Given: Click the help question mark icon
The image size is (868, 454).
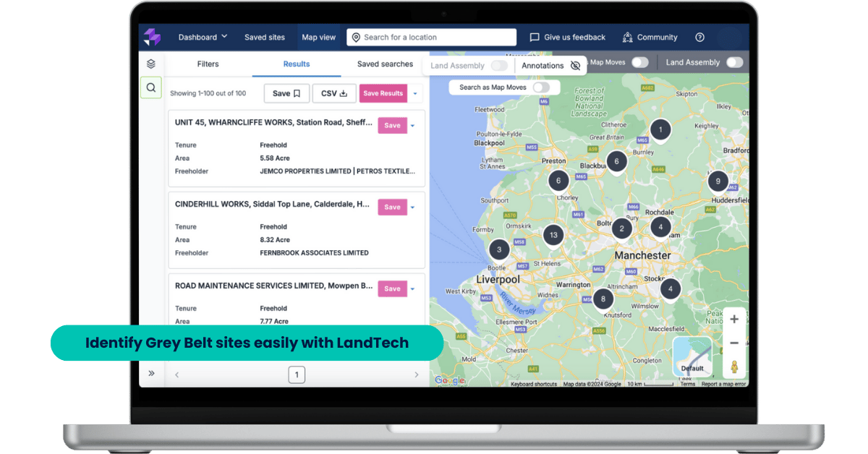Looking at the screenshot, I should click(699, 37).
